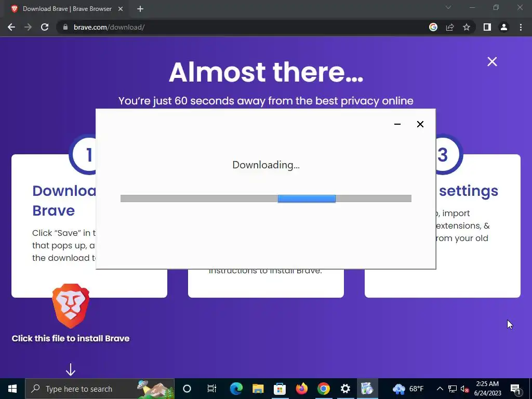Click the 'settings' card heading
Screen dimensions: 532x399
click(469, 191)
